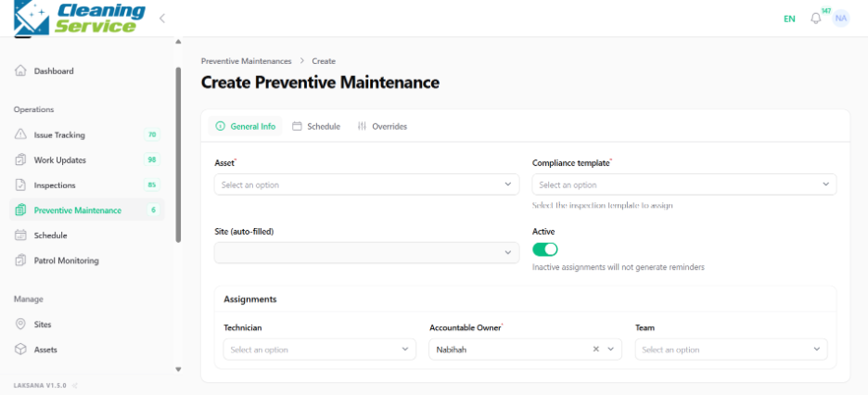Viewport: 868px width, 395px height.
Task: Switch to the Schedule tab
Action: (316, 126)
